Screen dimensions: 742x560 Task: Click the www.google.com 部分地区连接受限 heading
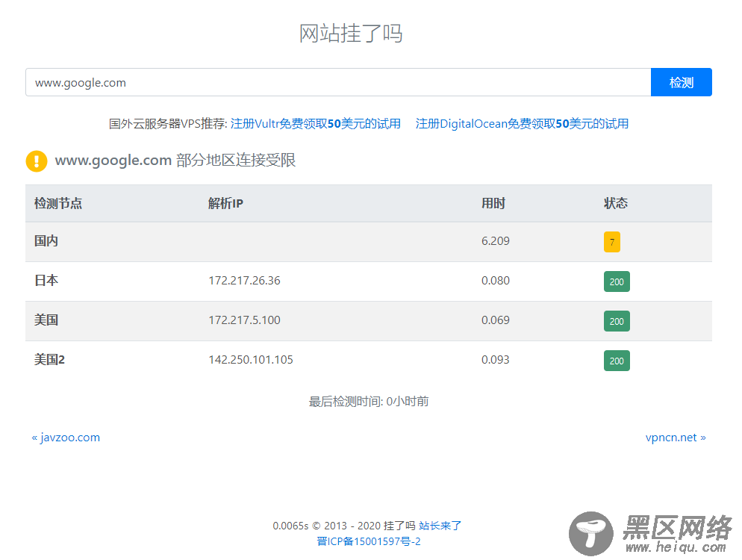pyautogui.click(x=175, y=160)
